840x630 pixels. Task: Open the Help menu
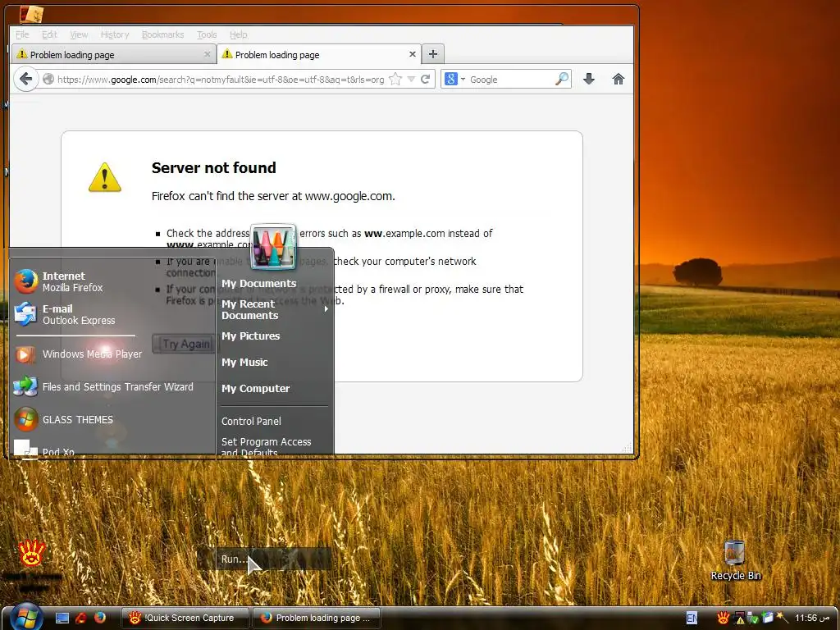(239, 34)
